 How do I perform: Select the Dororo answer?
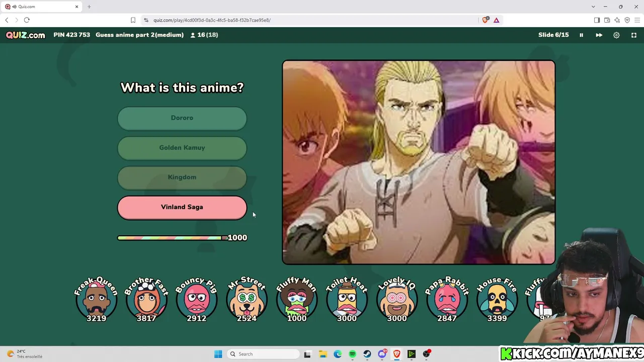pos(182,118)
